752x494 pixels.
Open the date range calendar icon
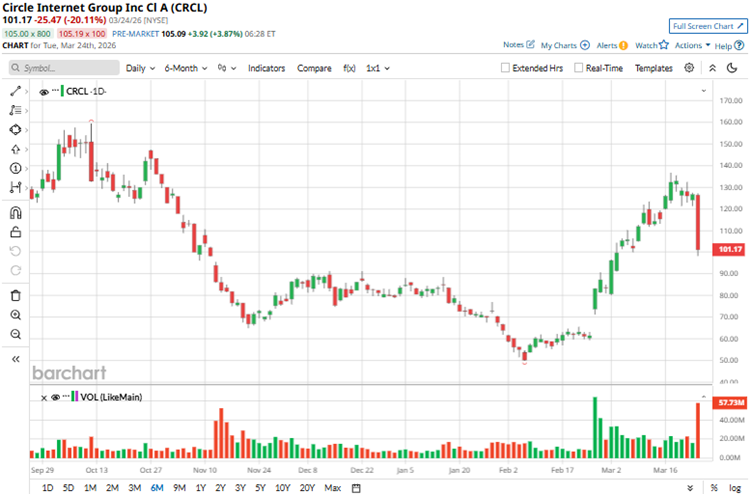tap(356, 488)
